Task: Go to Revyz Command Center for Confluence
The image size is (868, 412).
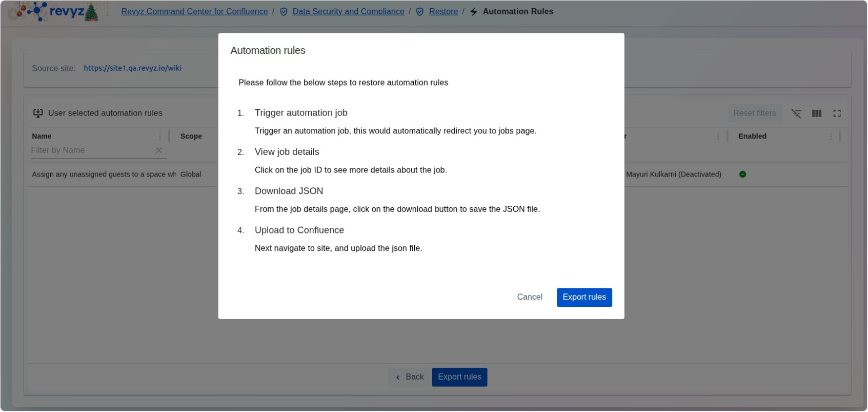Action: click(x=194, y=12)
